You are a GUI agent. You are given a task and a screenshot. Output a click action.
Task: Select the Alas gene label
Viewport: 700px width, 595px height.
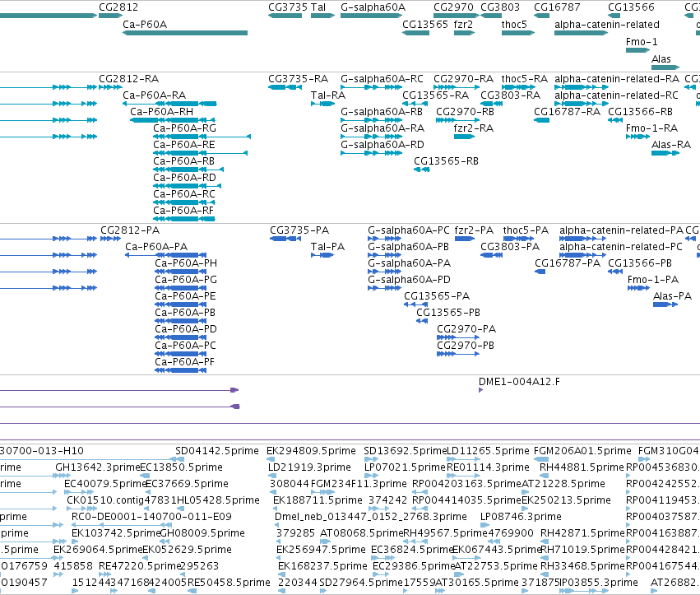click(661, 58)
